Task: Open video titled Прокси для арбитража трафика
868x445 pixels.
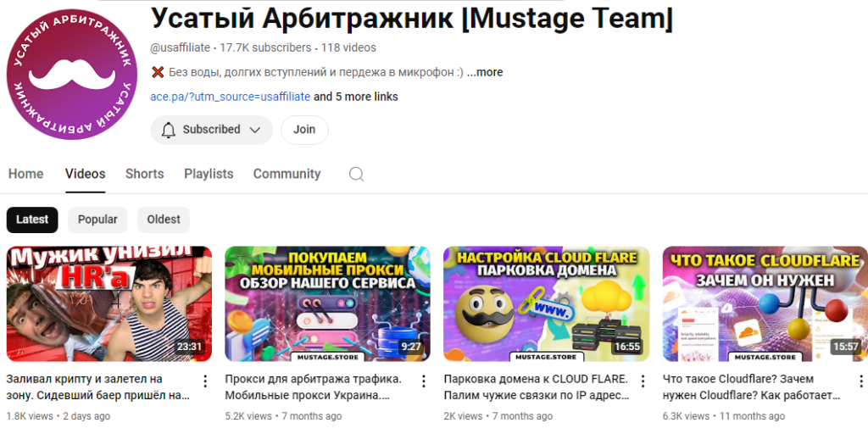Action: [314, 387]
